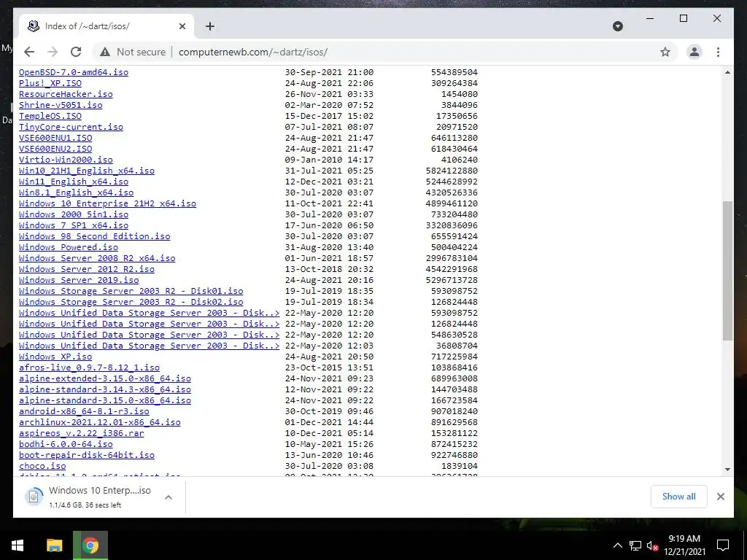Viewport: 747px width, 560px height.
Task: Click alpine-standard-3.15.0-x86_64.iso link
Action: coord(105,401)
